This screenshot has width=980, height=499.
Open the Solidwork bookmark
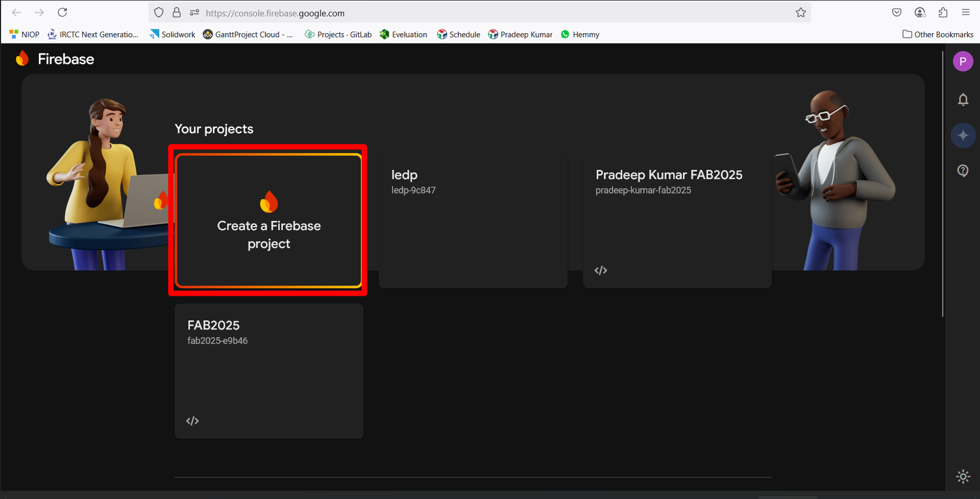click(x=172, y=34)
